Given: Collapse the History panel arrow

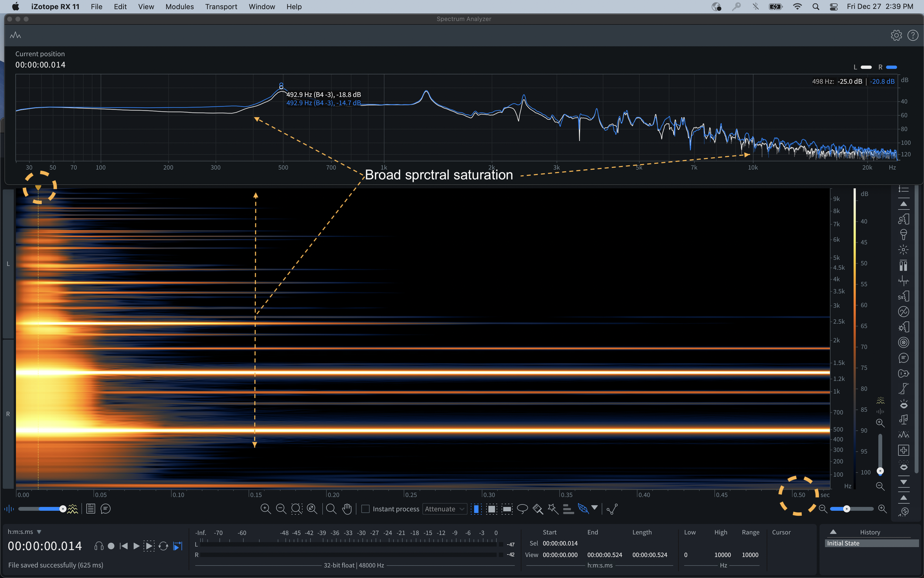Looking at the screenshot, I should (x=833, y=532).
